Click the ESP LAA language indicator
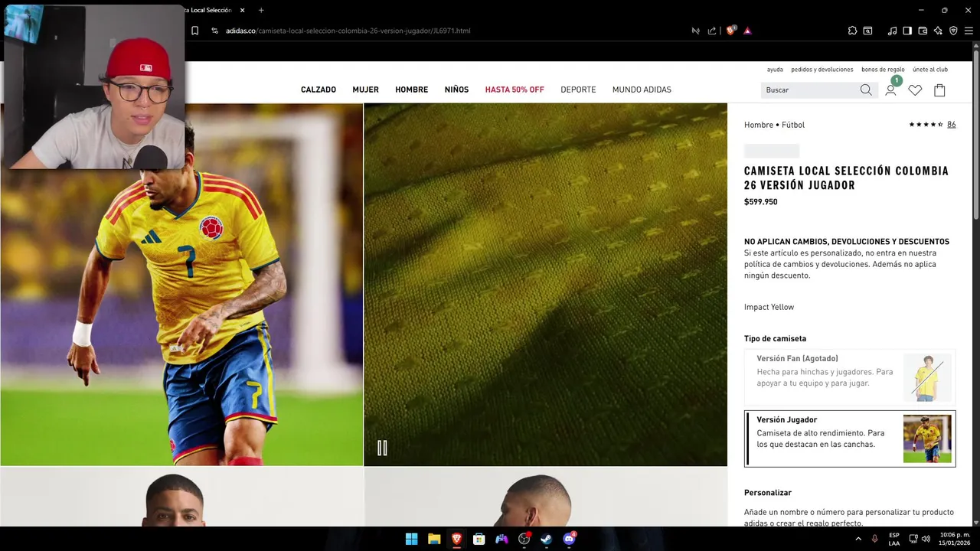 tap(894, 539)
